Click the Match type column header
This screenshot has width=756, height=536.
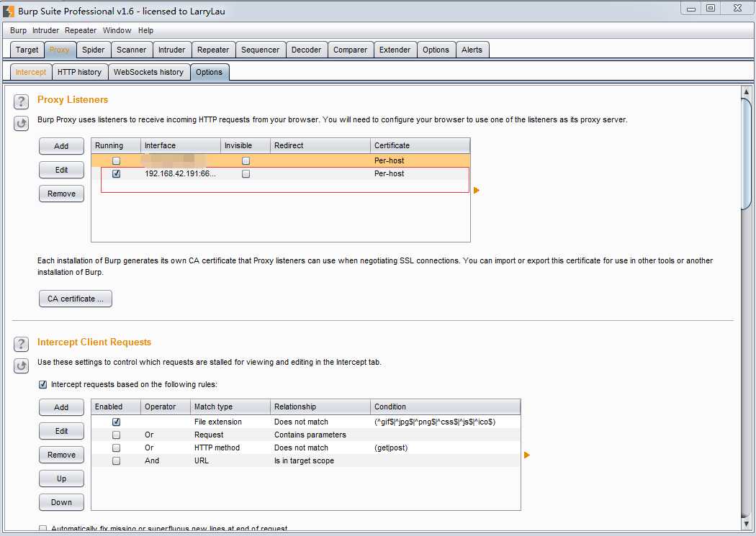[x=230, y=406]
